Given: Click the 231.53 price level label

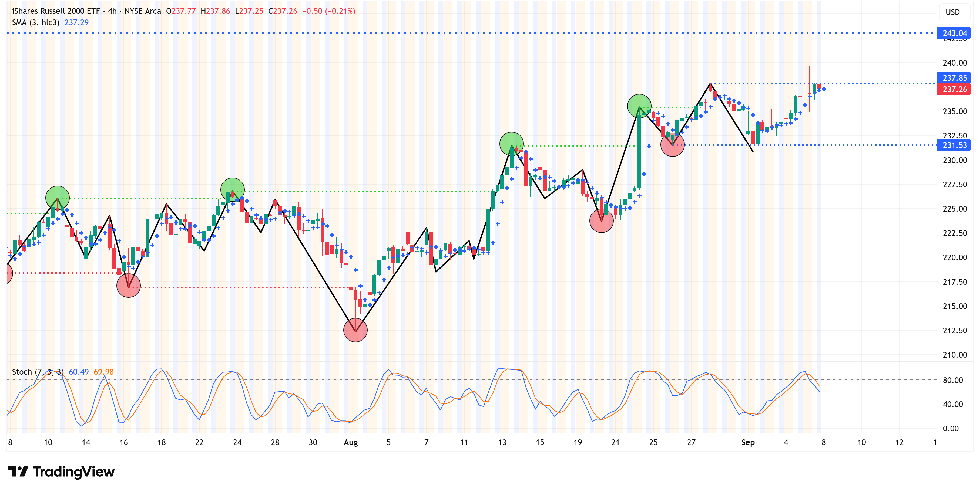Looking at the screenshot, I should [954, 145].
